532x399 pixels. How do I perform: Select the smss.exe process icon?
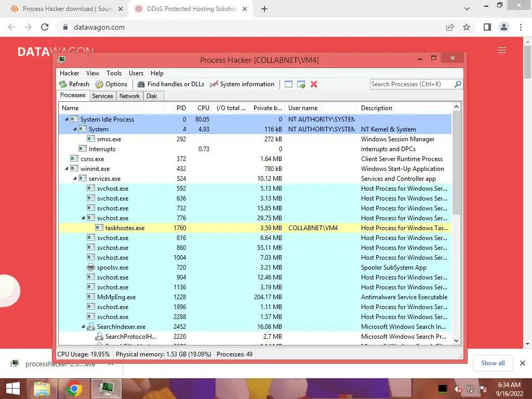pyautogui.click(x=91, y=139)
